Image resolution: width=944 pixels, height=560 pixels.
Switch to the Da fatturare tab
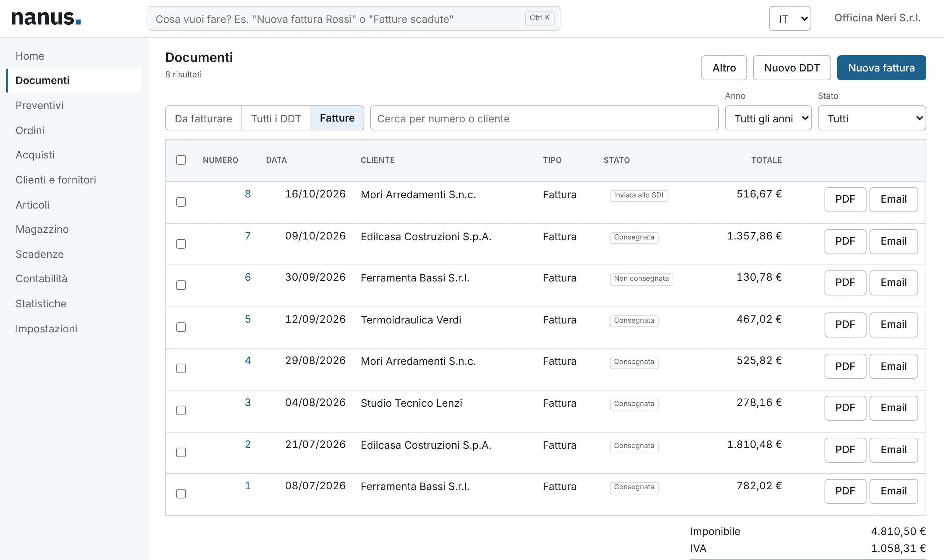click(204, 118)
